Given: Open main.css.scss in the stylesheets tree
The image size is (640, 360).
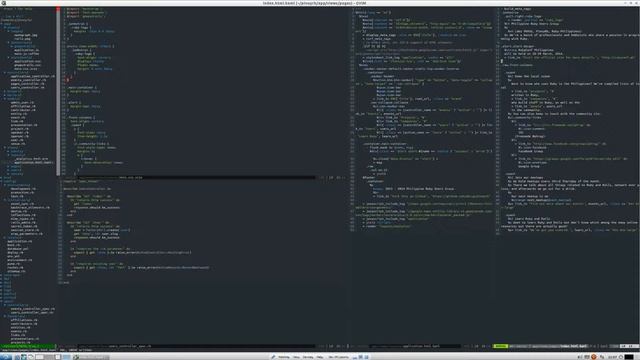Looking at the screenshot, I should tap(25, 69).
